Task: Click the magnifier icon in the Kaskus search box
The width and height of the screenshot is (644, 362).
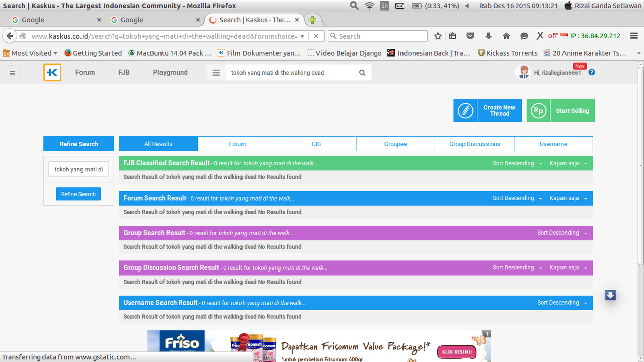Action: (x=362, y=73)
